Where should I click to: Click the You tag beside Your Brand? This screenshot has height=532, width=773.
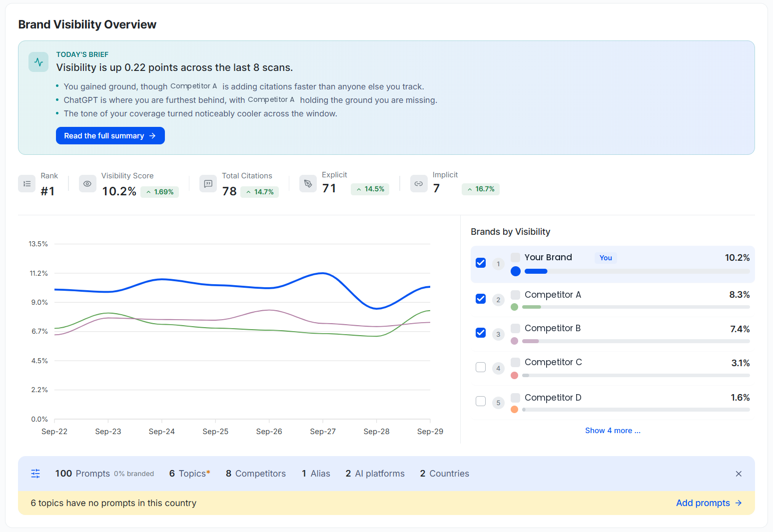coord(606,258)
